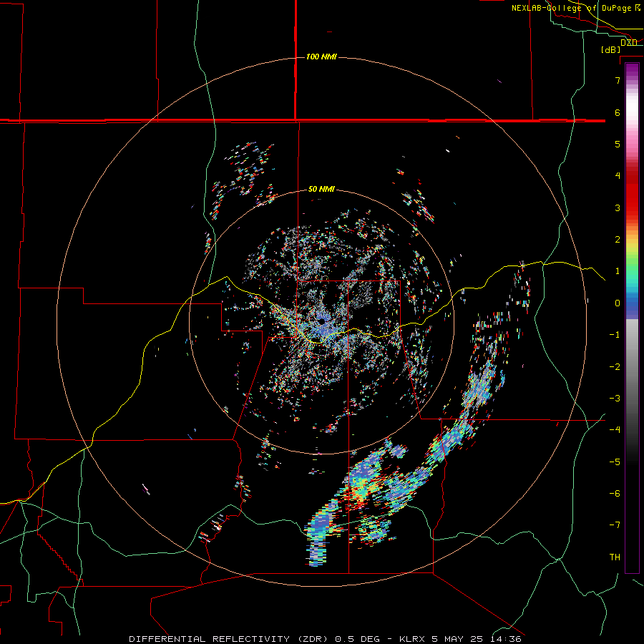This screenshot has height=644, width=644.
Task: Click the "DIFFERENTIAL REFLECTIVITY (ZDR)" caption text
Action: coord(230,639)
